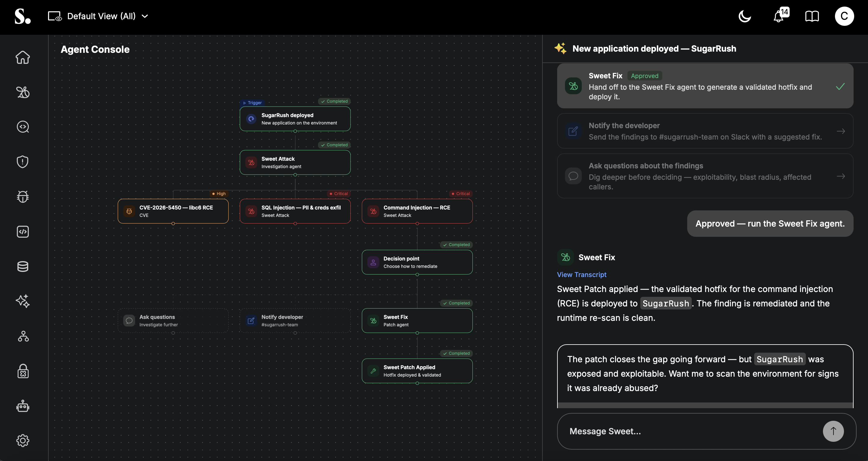This screenshot has width=868, height=461.
Task: Open the database icon in the sidebar
Action: click(23, 266)
